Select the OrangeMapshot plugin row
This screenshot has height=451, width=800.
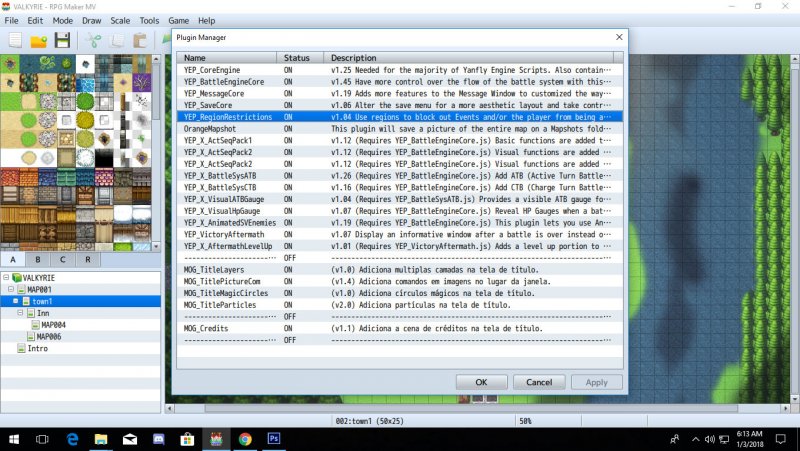400,129
